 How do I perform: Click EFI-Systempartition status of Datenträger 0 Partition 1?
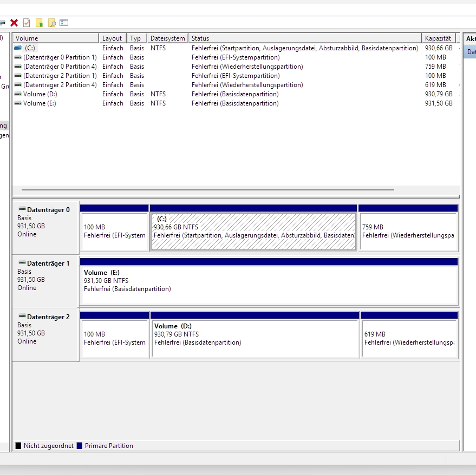236,57
